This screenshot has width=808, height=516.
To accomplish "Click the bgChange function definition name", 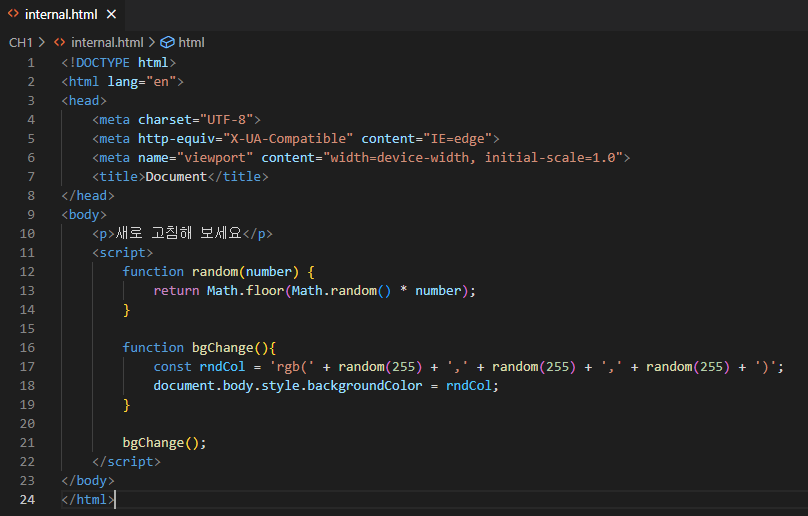I will pyautogui.click(x=223, y=348).
